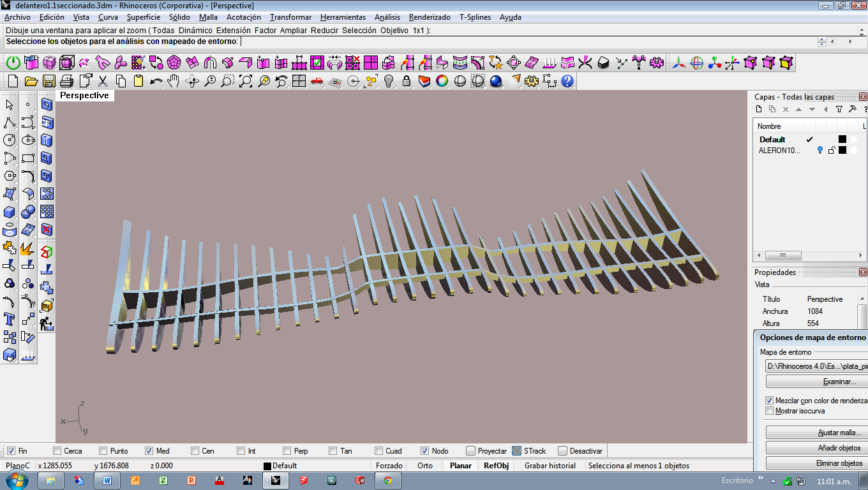This screenshot has height=490, width=868.
Task: Open the Perspective viewport title menu
Action: click(x=84, y=96)
